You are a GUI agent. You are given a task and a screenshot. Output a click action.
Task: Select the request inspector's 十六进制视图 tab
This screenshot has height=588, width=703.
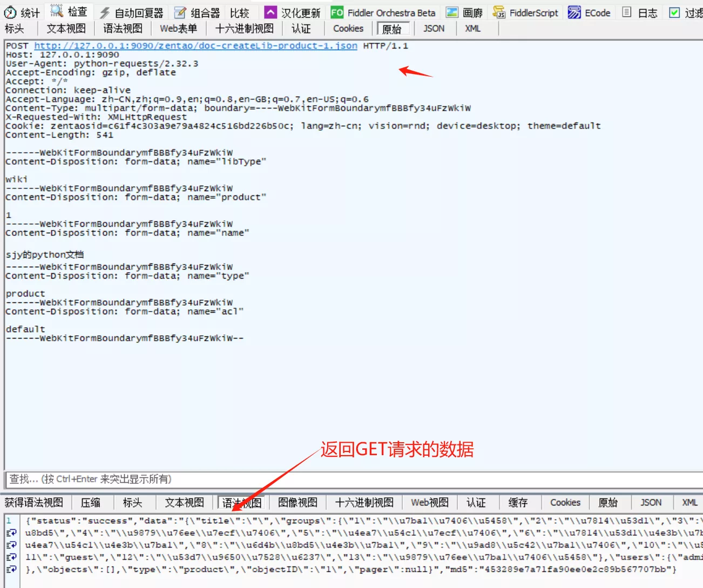point(245,29)
